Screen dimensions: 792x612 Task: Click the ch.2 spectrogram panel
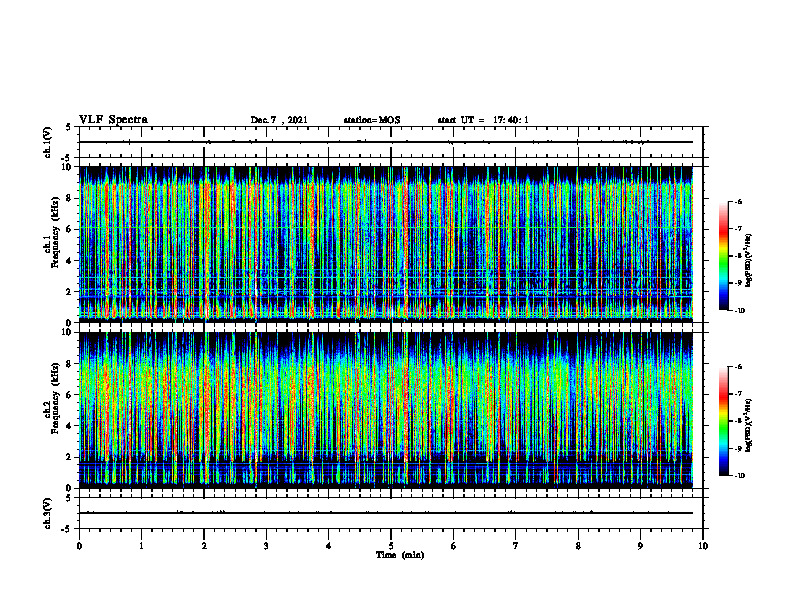[x=386, y=410]
